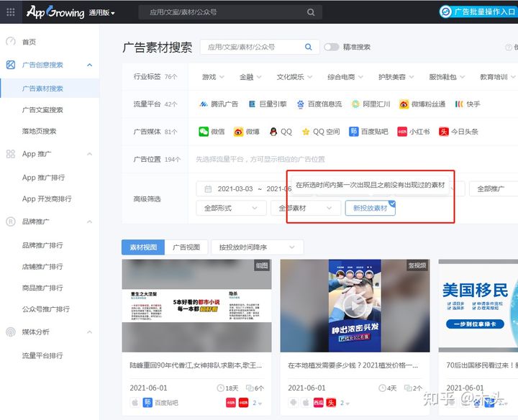Select the 腾讯广告 platform icon
This screenshot has width=518, height=420.
click(203, 104)
